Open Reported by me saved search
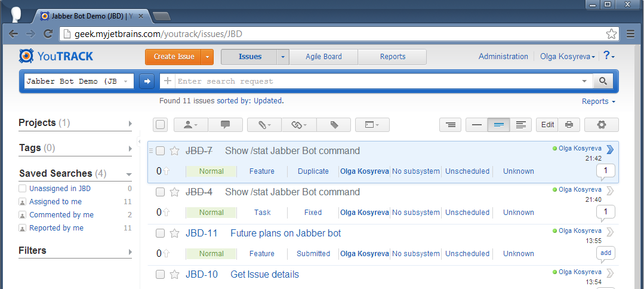This screenshot has height=289, width=644. point(56,228)
